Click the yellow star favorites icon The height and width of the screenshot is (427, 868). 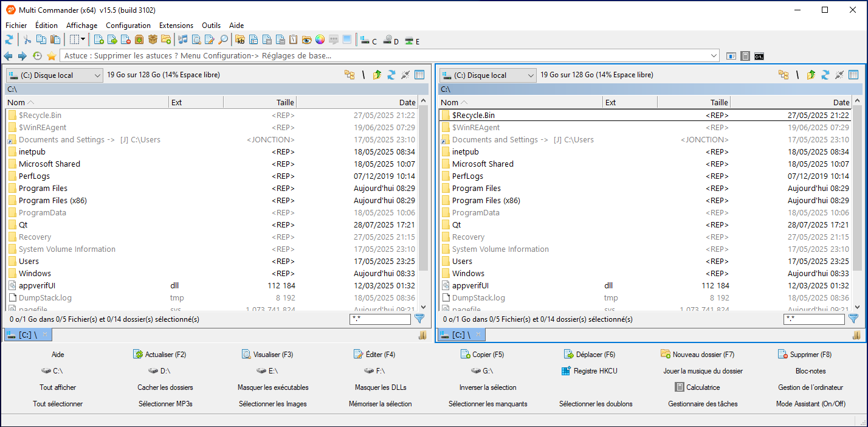pyautogui.click(x=52, y=56)
